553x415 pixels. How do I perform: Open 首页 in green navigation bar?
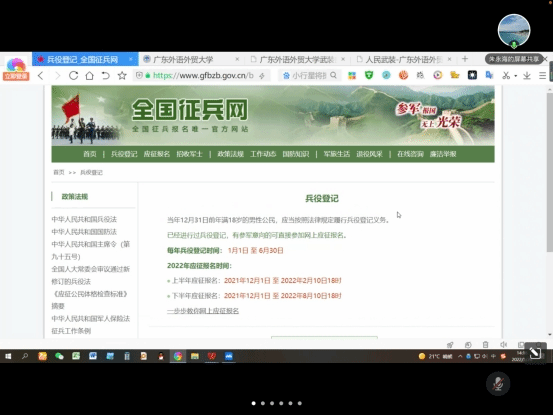pyautogui.click(x=90, y=154)
